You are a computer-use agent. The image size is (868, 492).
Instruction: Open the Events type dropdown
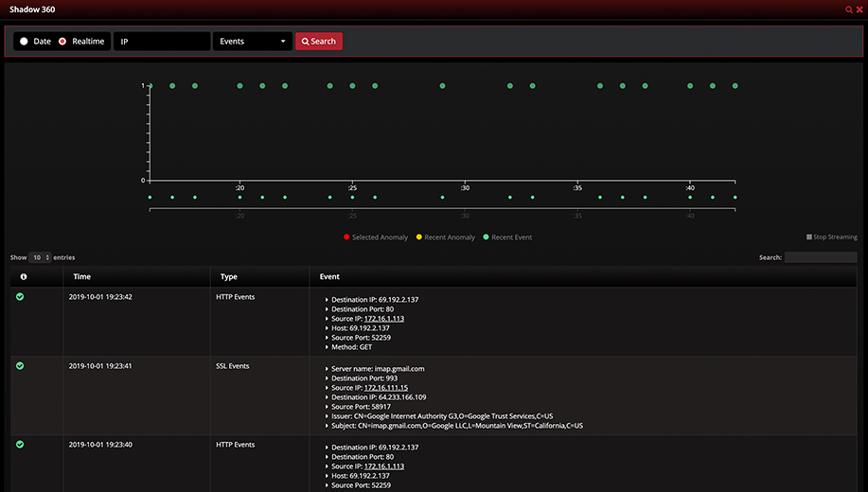point(253,42)
